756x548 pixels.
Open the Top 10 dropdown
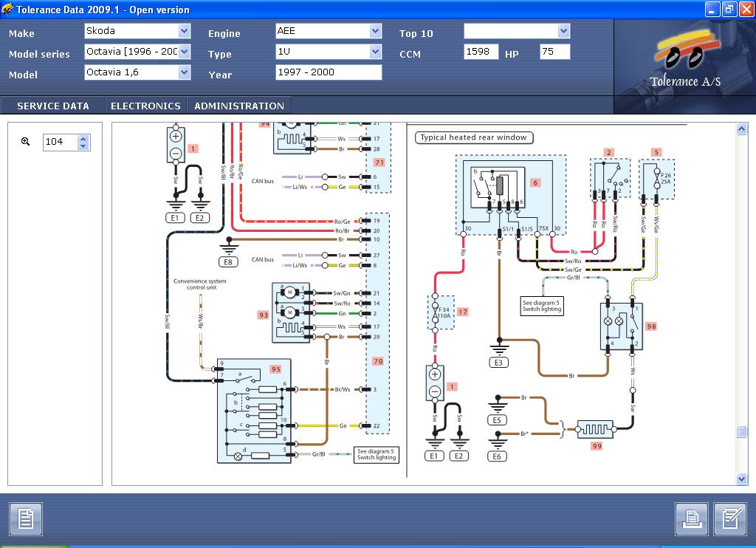[x=563, y=31]
